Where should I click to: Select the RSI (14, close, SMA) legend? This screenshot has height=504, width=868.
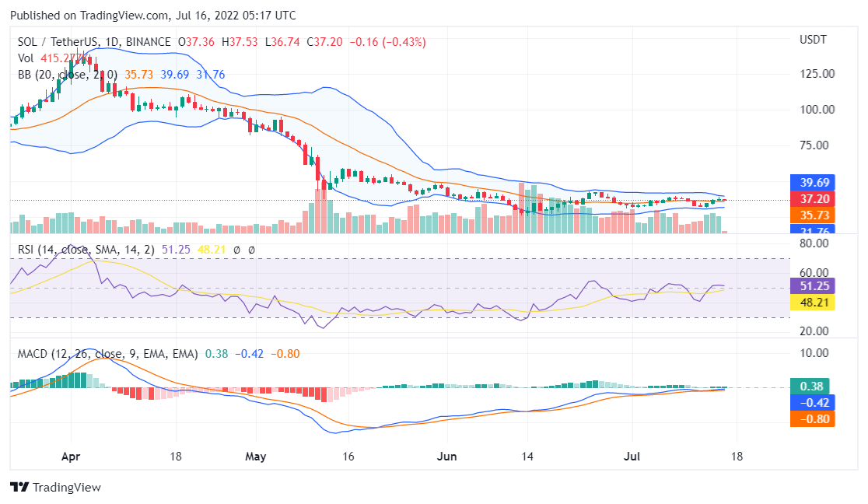tap(88, 250)
